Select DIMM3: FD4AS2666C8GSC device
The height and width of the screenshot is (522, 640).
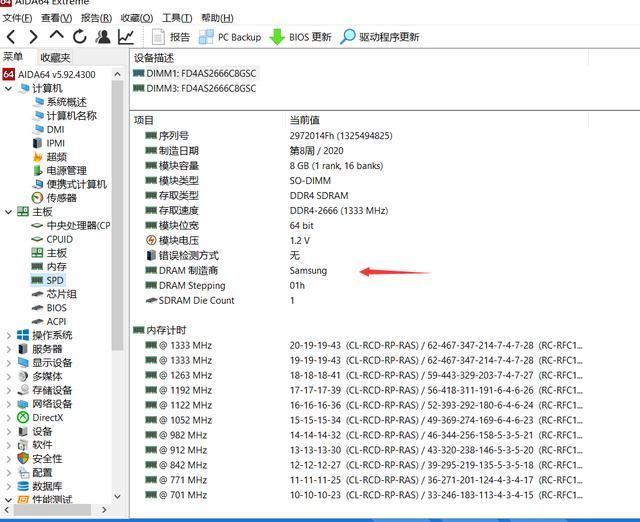coord(195,88)
